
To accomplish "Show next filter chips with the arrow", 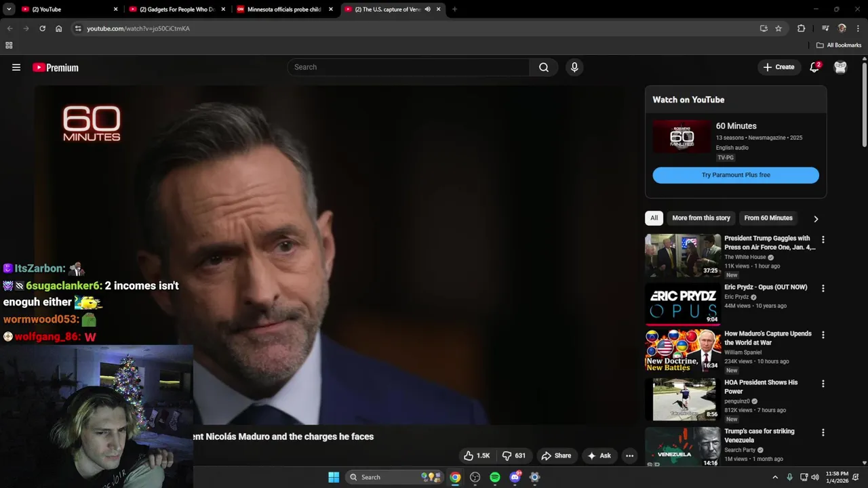I will coord(816,218).
